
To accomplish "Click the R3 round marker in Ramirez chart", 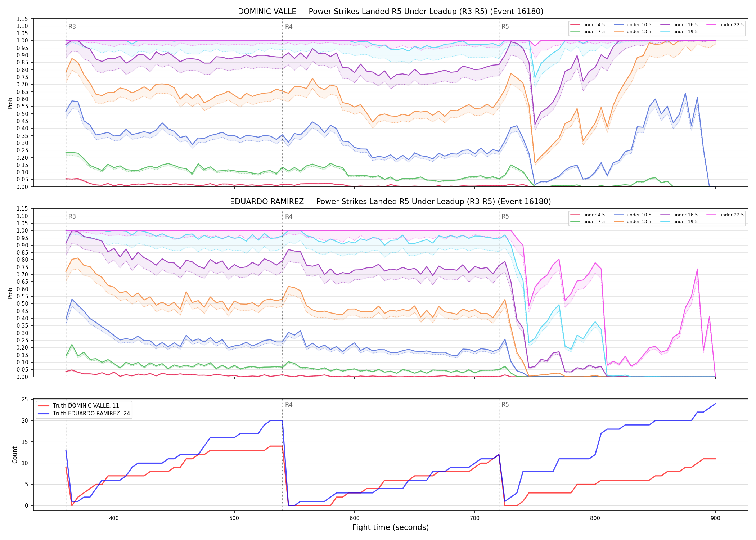I will tap(72, 216).
